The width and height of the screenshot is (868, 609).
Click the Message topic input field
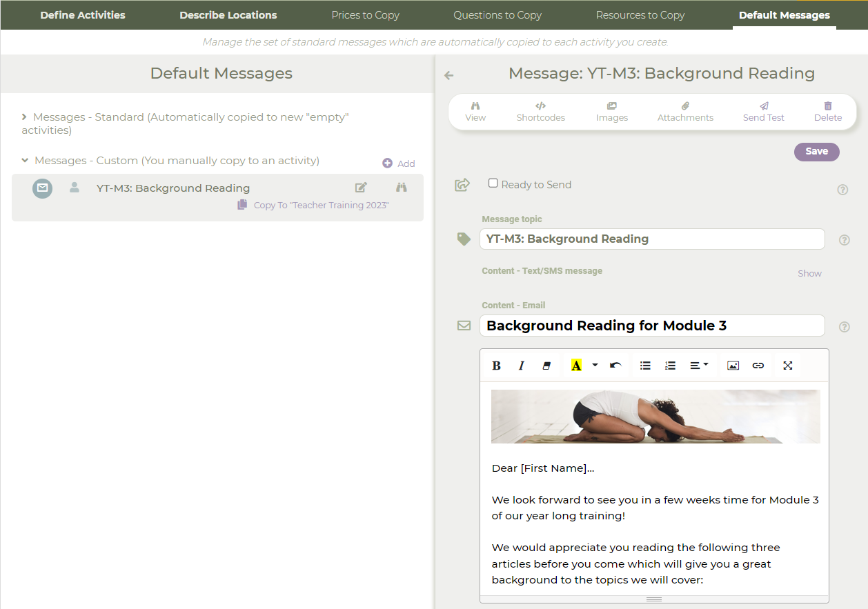point(652,239)
